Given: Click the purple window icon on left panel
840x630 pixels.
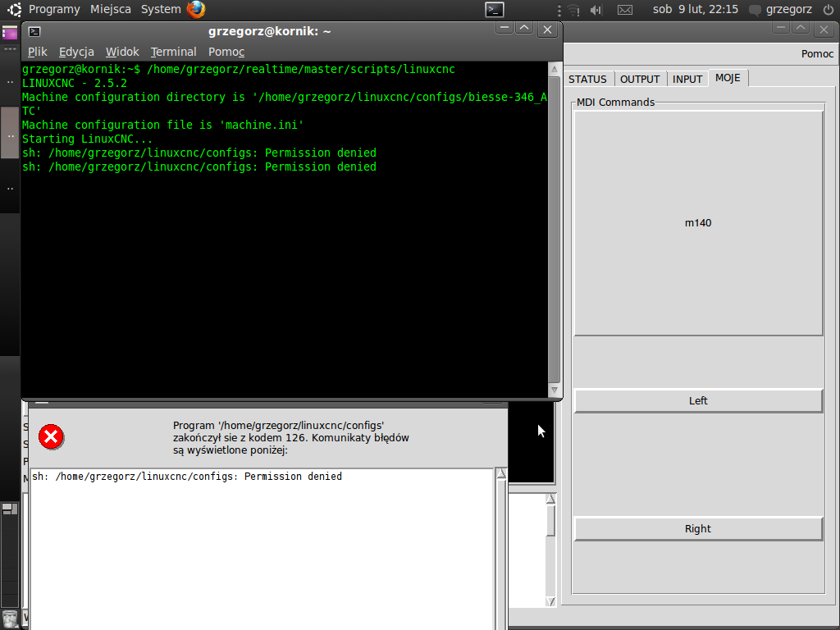Looking at the screenshot, I should [10, 33].
